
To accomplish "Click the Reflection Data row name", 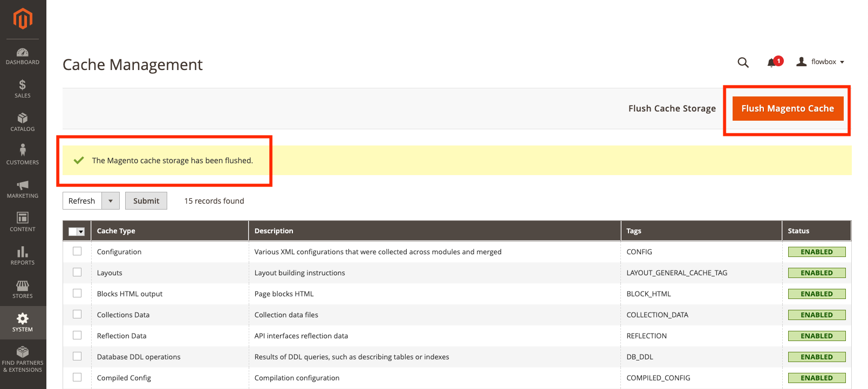I will tap(122, 336).
